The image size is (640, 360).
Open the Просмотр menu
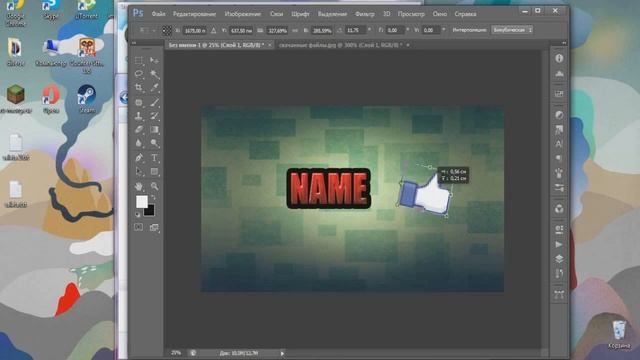click(x=411, y=14)
